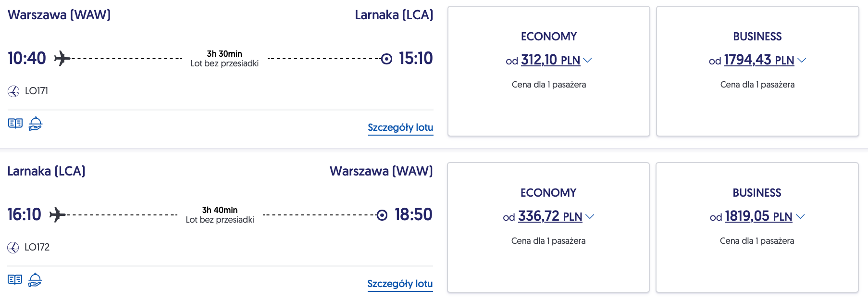Click the meal service icon for LO171
The width and height of the screenshot is (868, 301).
[36, 124]
